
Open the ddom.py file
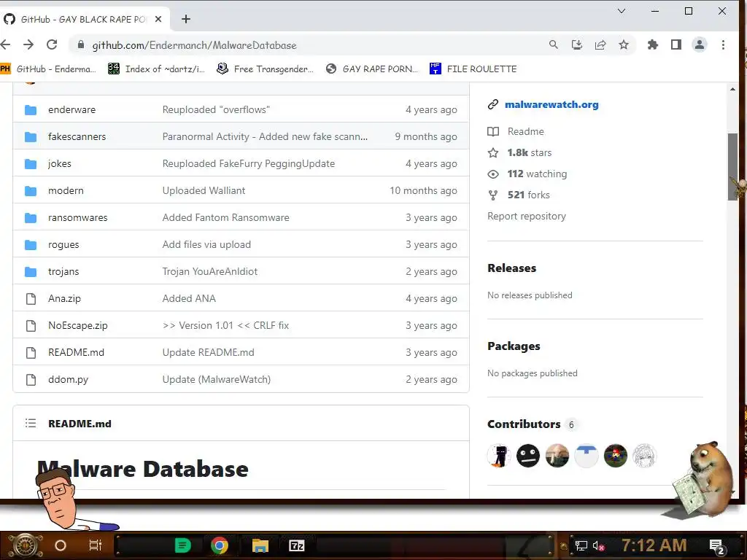[68, 379]
